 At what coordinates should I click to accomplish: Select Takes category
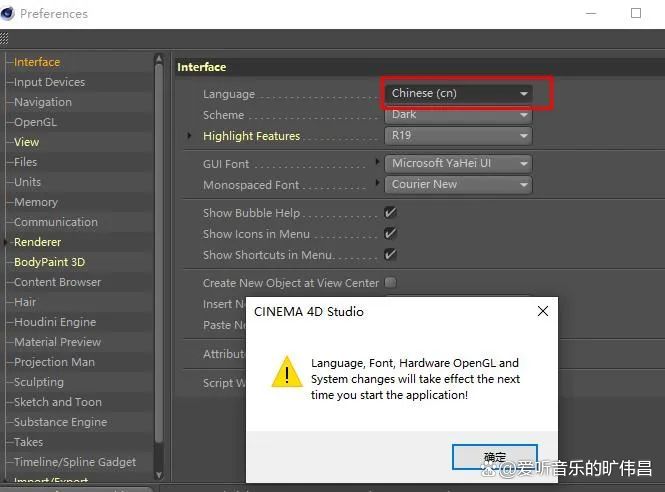28,442
